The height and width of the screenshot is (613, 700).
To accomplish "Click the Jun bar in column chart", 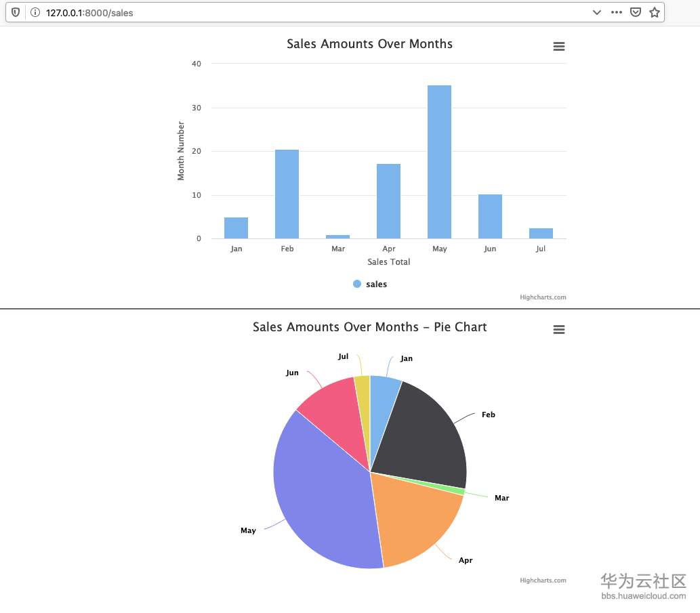I will [x=490, y=216].
